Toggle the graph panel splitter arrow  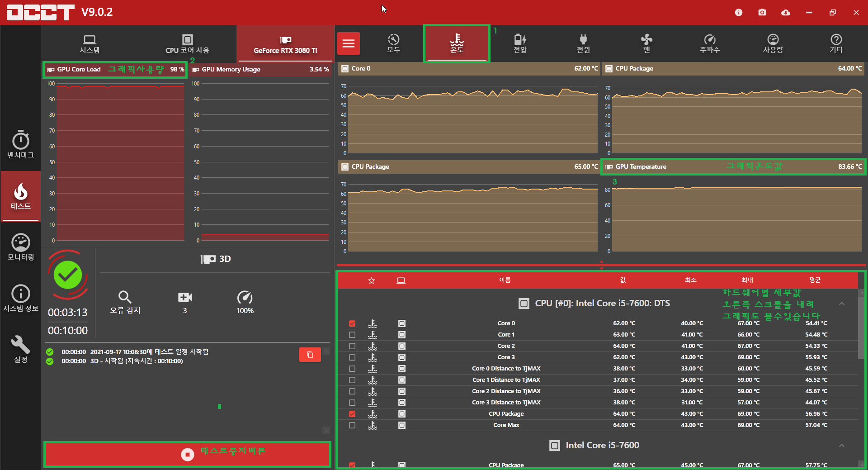(x=601, y=265)
